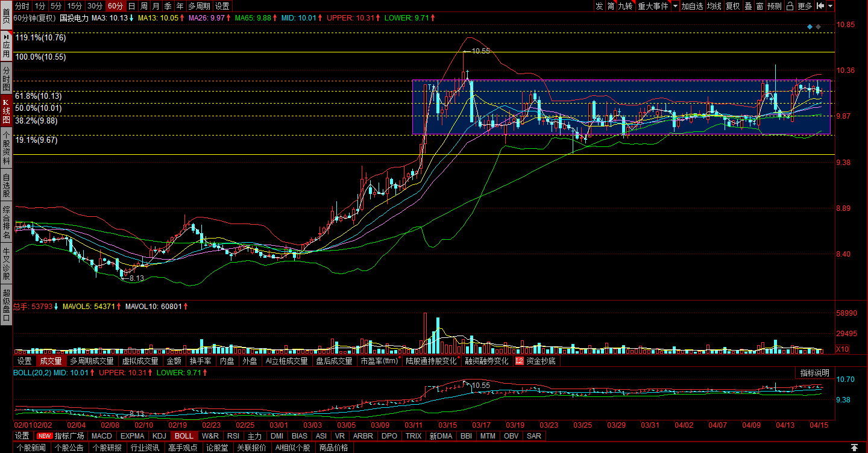Click the X10 volume scale button

(842, 349)
